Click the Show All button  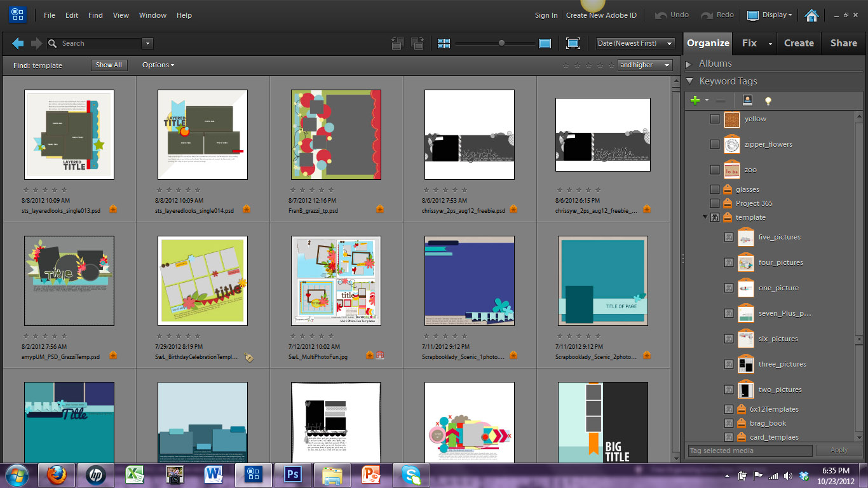109,65
